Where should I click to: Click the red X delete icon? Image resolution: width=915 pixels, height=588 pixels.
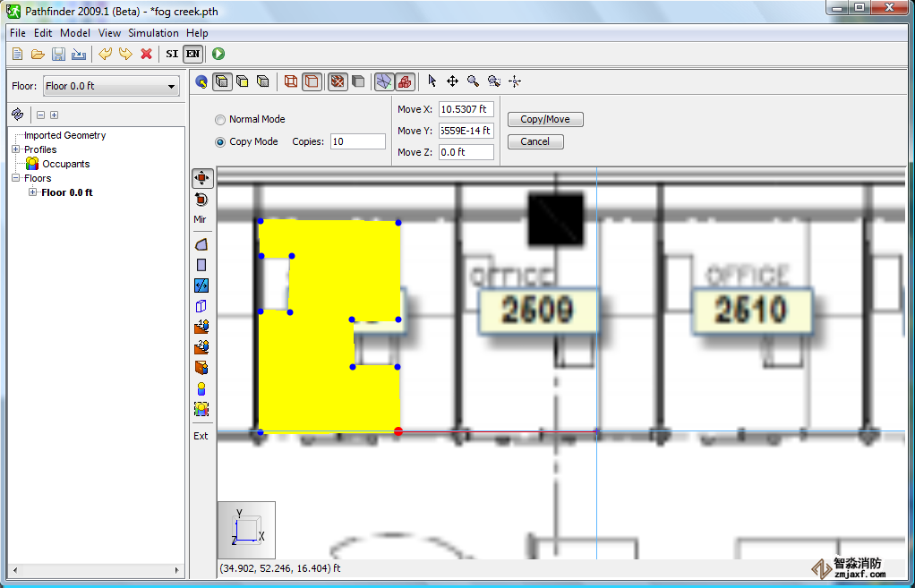tap(146, 55)
